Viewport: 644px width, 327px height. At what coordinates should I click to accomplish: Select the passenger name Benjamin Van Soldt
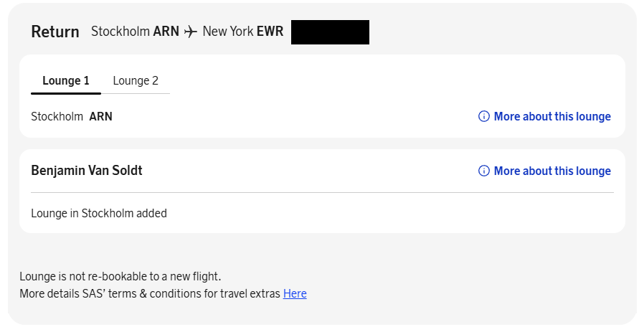(x=87, y=171)
